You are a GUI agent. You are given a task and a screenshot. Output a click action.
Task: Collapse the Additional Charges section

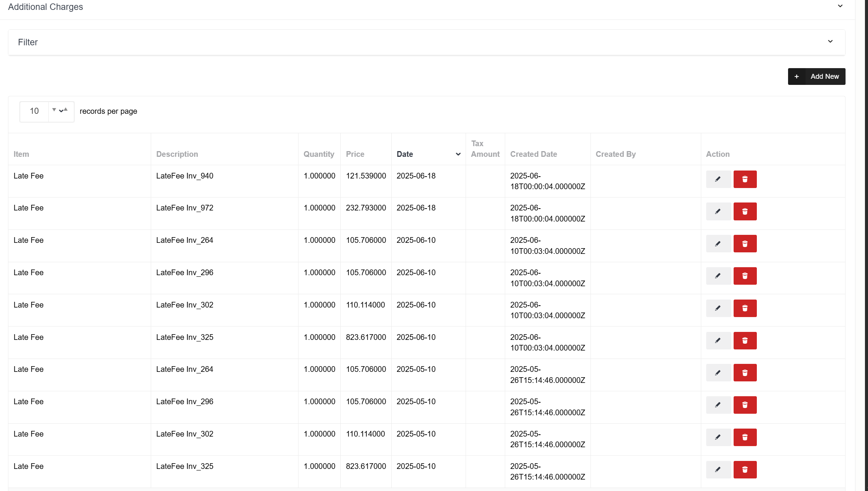(x=840, y=6)
